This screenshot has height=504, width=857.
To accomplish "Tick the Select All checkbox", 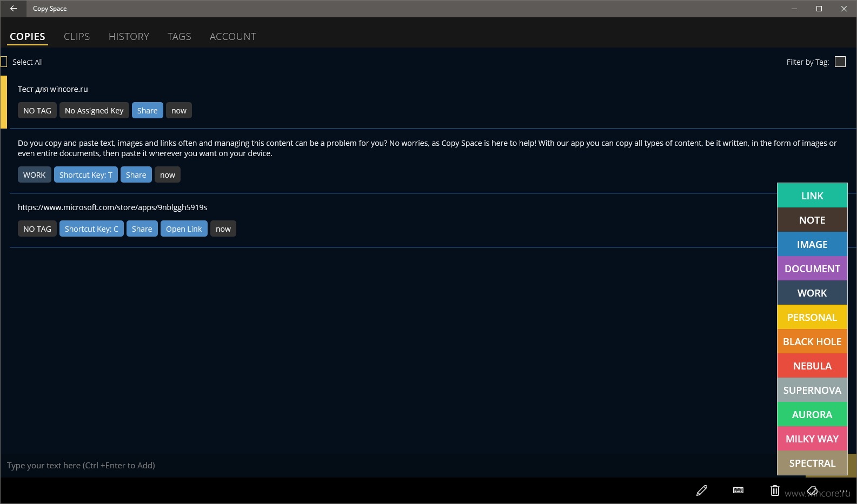I will pos(4,62).
